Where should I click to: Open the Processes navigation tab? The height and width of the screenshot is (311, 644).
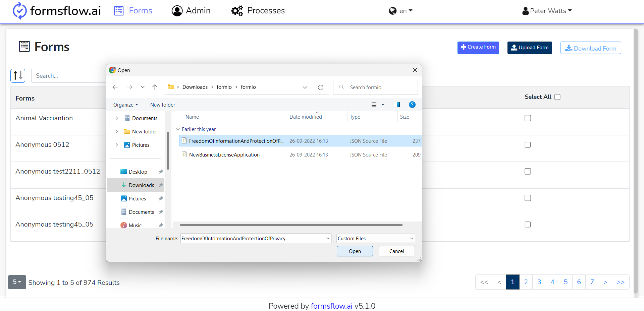click(258, 11)
